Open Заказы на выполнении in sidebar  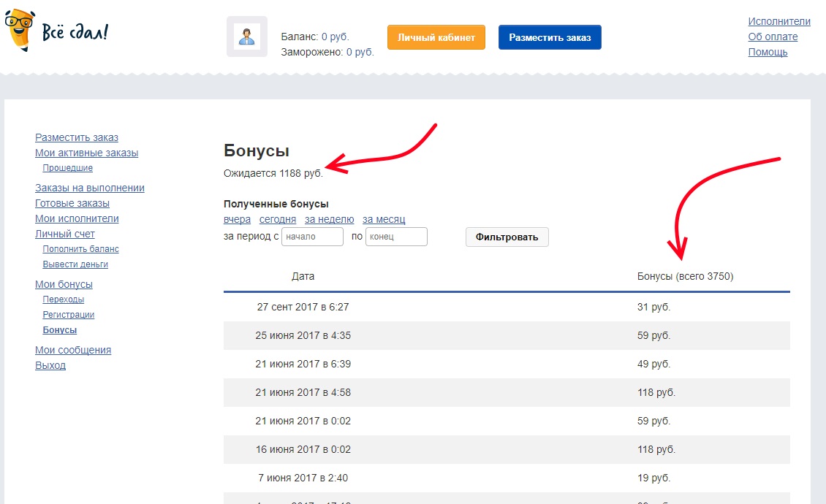pos(89,188)
